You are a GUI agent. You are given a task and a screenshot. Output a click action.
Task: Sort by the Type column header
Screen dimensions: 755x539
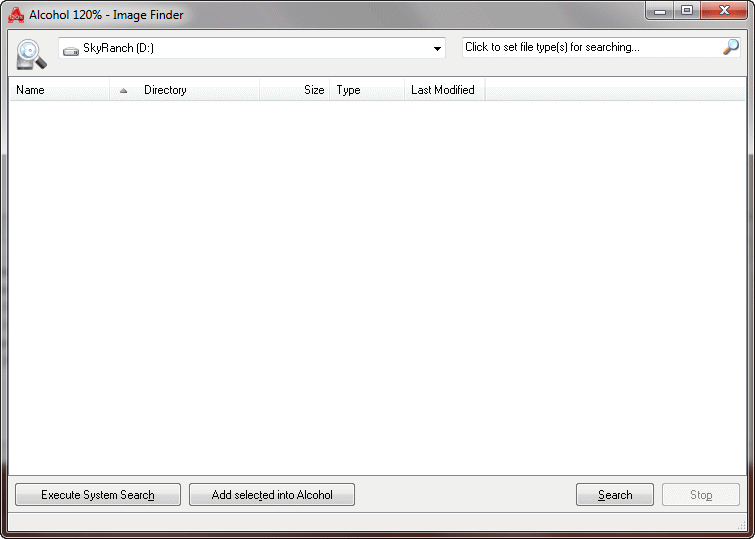point(367,90)
